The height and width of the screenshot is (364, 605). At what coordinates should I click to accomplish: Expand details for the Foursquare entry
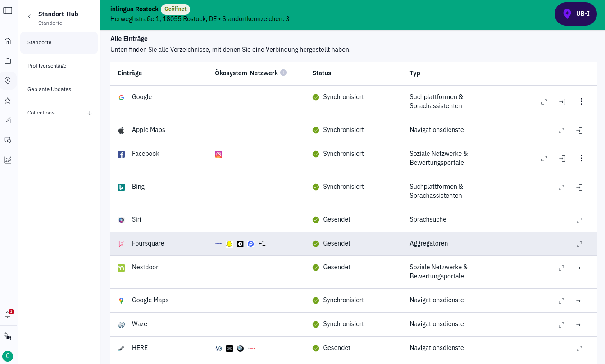click(579, 244)
